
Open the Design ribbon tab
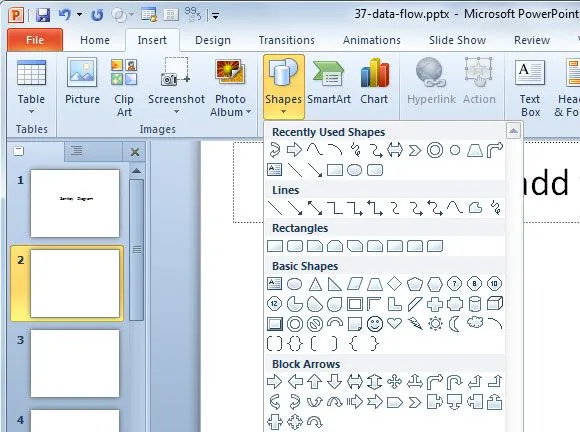(213, 40)
